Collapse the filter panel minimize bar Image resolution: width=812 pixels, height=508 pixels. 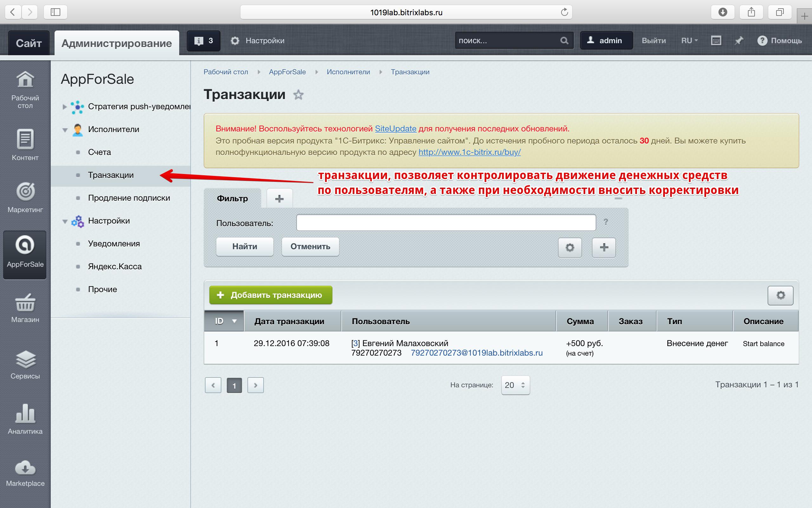pos(618,199)
